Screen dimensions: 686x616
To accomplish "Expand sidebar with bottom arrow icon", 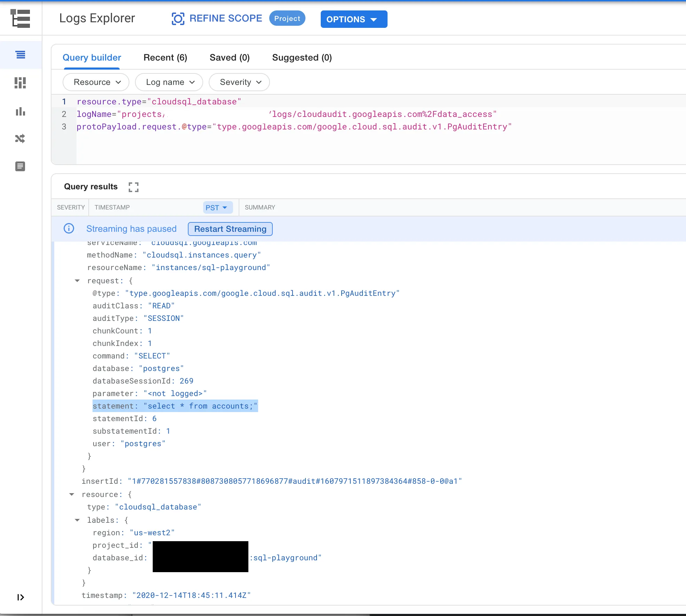I will click(x=20, y=597).
